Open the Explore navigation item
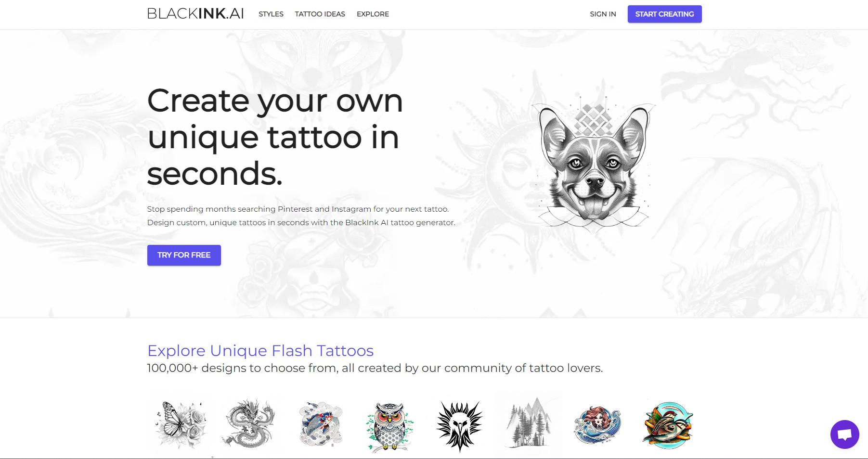 click(373, 14)
